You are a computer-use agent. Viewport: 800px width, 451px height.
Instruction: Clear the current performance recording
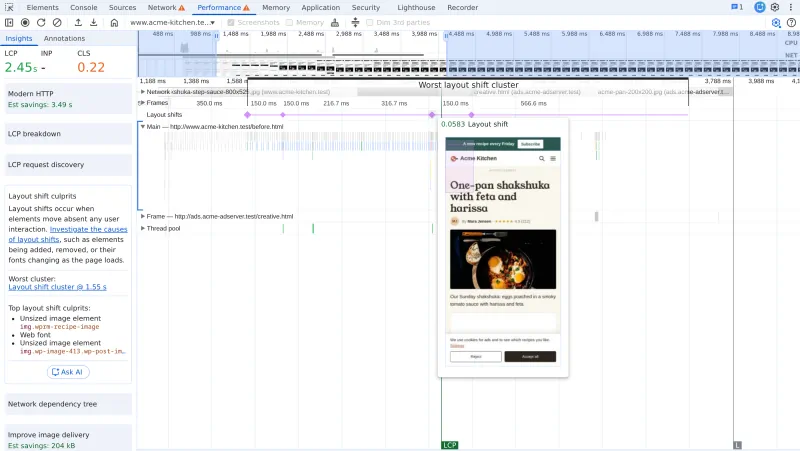pyautogui.click(x=57, y=22)
